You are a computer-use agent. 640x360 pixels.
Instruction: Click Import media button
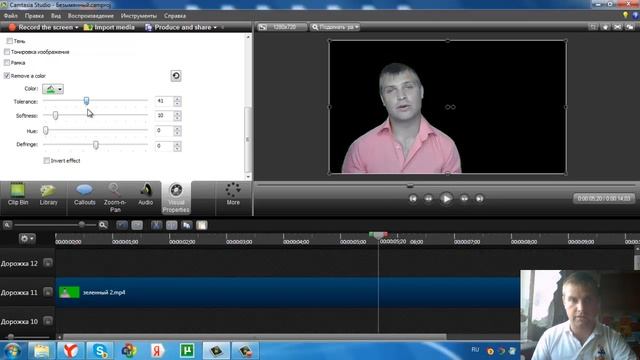pos(109,27)
